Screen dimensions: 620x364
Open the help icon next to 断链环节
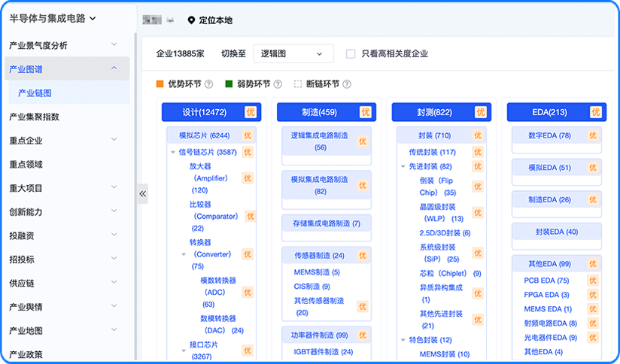tap(347, 84)
